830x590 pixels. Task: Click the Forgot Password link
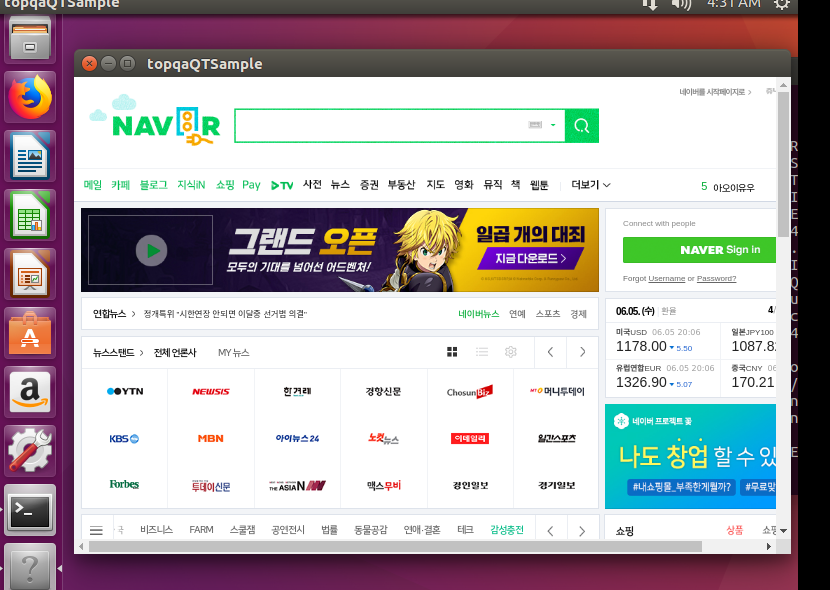pos(716,278)
